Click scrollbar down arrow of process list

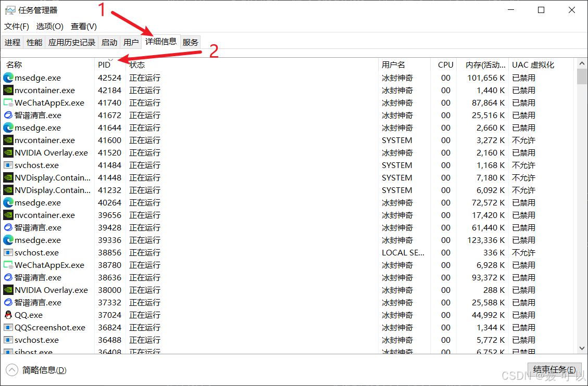(x=582, y=348)
